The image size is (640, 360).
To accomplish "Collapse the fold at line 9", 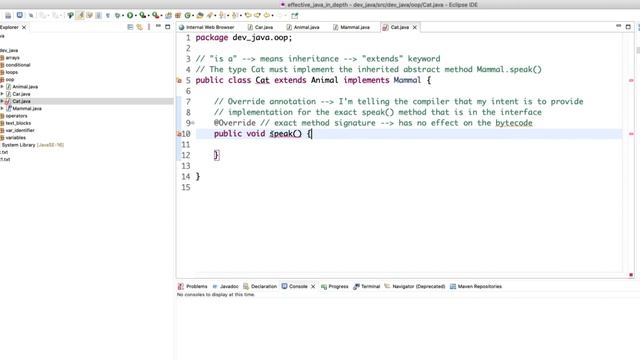I will coord(193,123).
